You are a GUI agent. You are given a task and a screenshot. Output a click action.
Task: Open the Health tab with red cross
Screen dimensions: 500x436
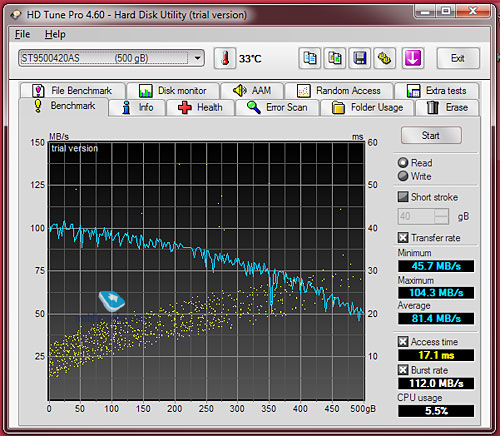(x=200, y=107)
